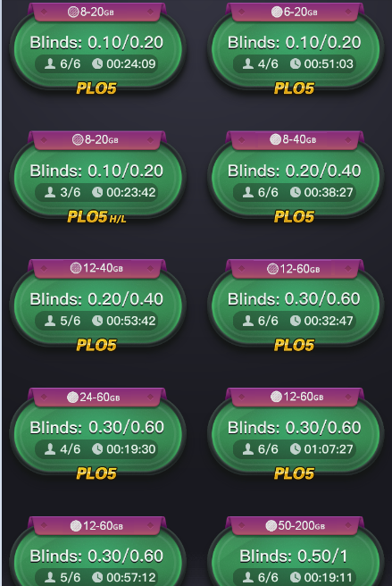The height and width of the screenshot is (586, 392).
Task: Click the 4/6 player count on the 00:51:03 table
Action: [x=268, y=64]
